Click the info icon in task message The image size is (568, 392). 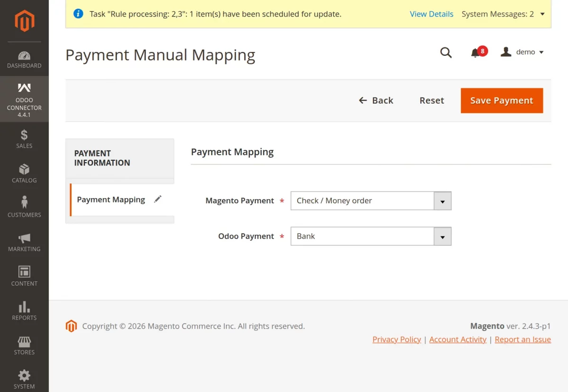point(79,14)
